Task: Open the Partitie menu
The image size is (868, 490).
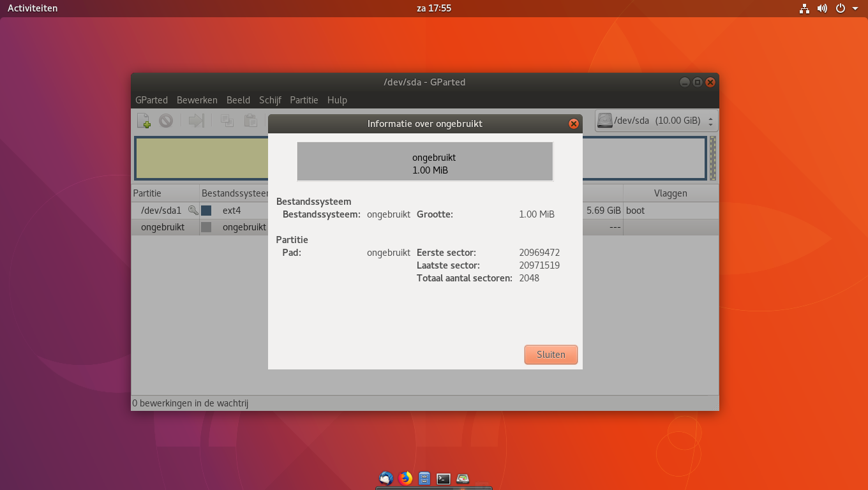Action: click(x=304, y=100)
